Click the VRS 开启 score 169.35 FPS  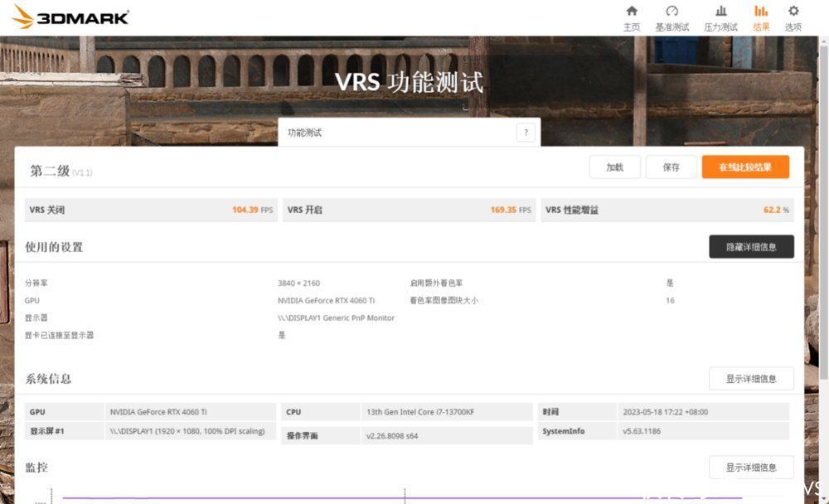click(x=510, y=210)
